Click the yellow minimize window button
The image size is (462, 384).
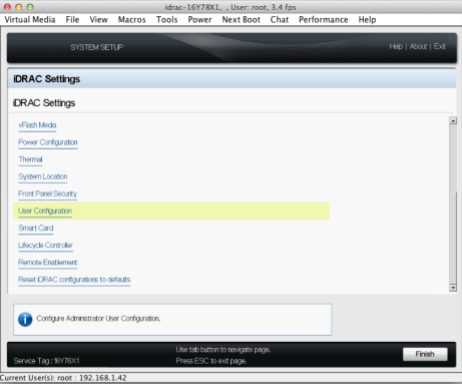(19, 7)
